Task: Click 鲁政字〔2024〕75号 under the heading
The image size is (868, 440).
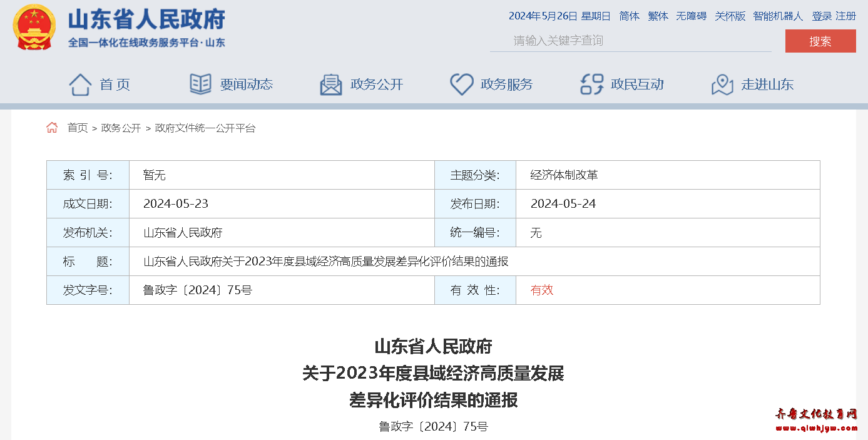Action: click(x=433, y=427)
